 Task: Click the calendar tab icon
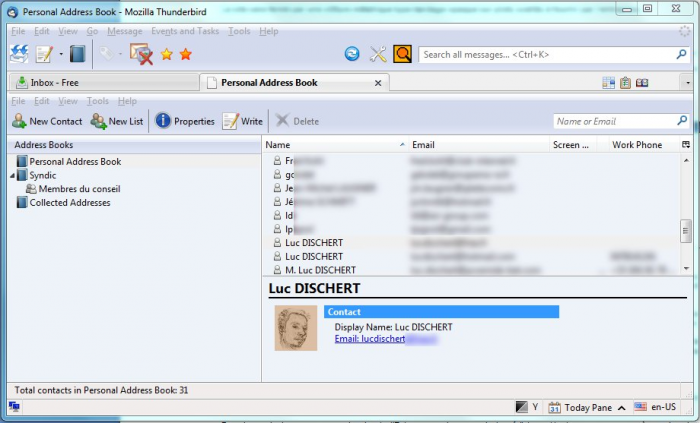point(608,83)
